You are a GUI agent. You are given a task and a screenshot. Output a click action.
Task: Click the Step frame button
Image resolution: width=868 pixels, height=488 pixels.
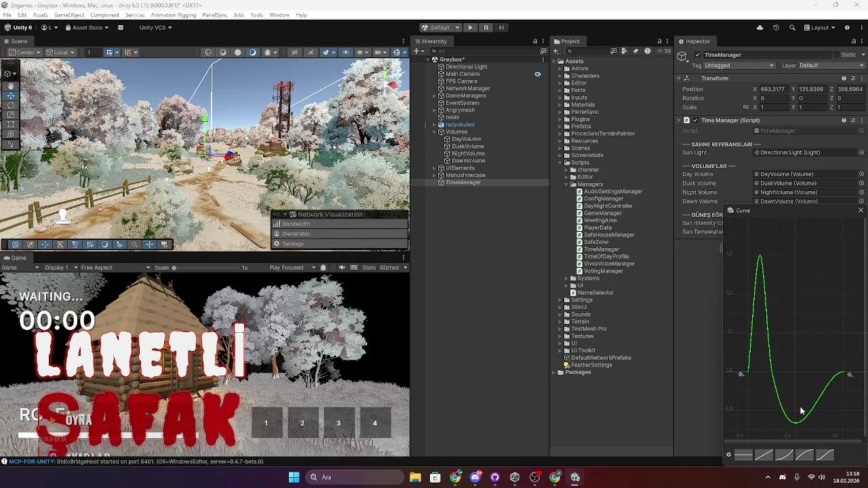501,28
